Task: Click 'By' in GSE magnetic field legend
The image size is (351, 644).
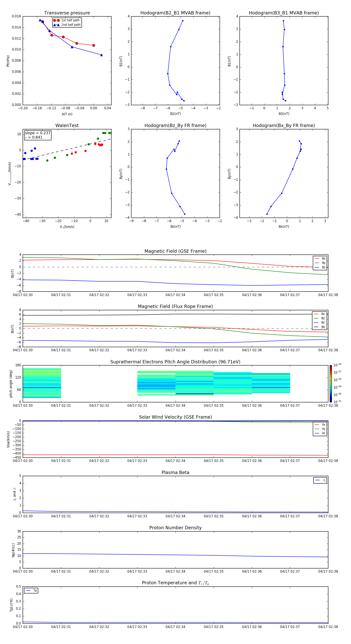Action: click(x=320, y=263)
